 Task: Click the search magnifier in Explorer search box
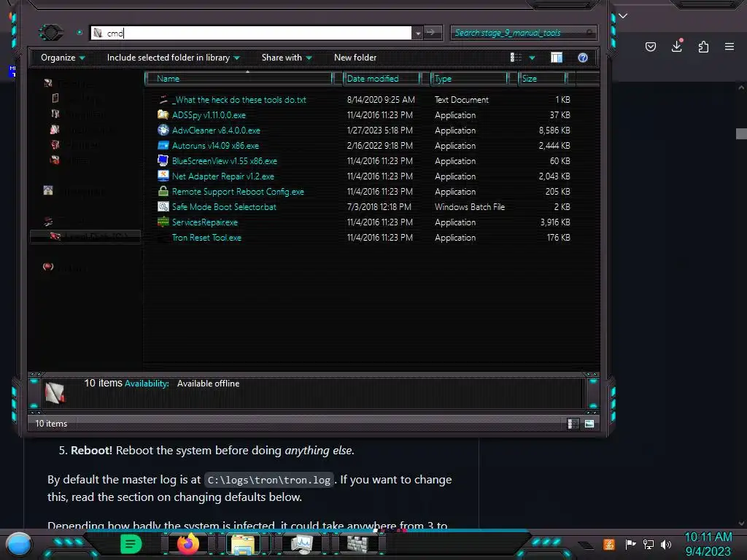click(589, 32)
